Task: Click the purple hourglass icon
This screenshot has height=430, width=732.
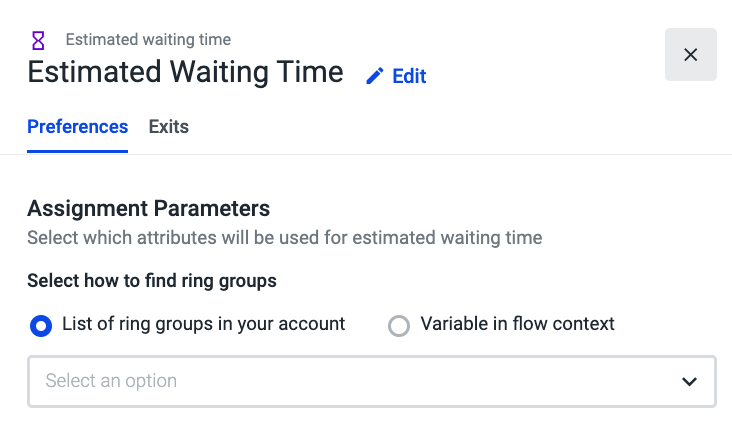Action: point(38,40)
